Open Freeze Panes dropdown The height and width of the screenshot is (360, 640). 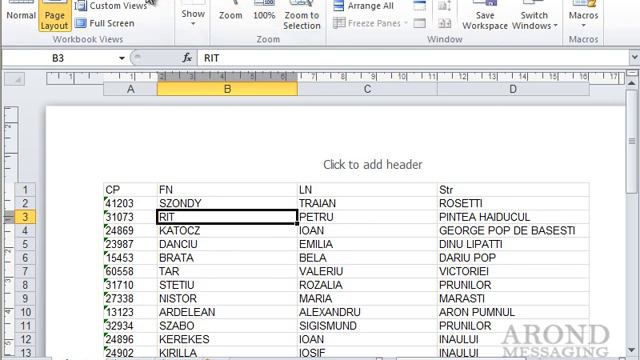pos(371,23)
